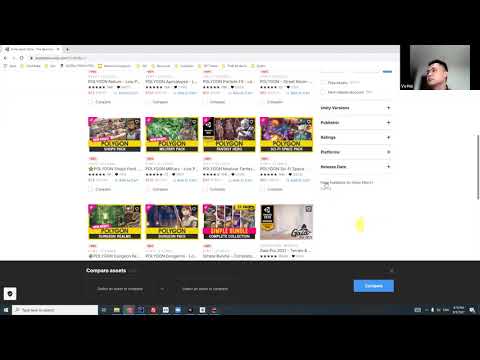Screen dimensions: 480x360
Task: Reload the page with refresh icon
Action: click(x=21, y=58)
